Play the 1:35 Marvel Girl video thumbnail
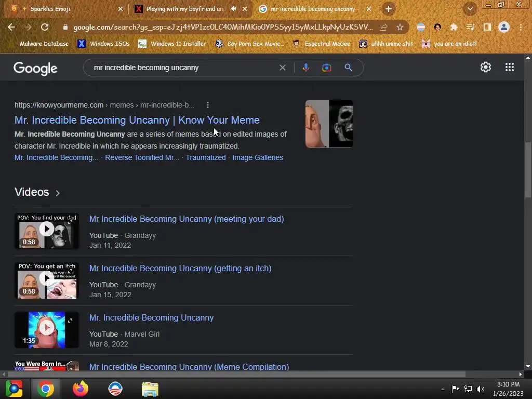 (x=46, y=330)
